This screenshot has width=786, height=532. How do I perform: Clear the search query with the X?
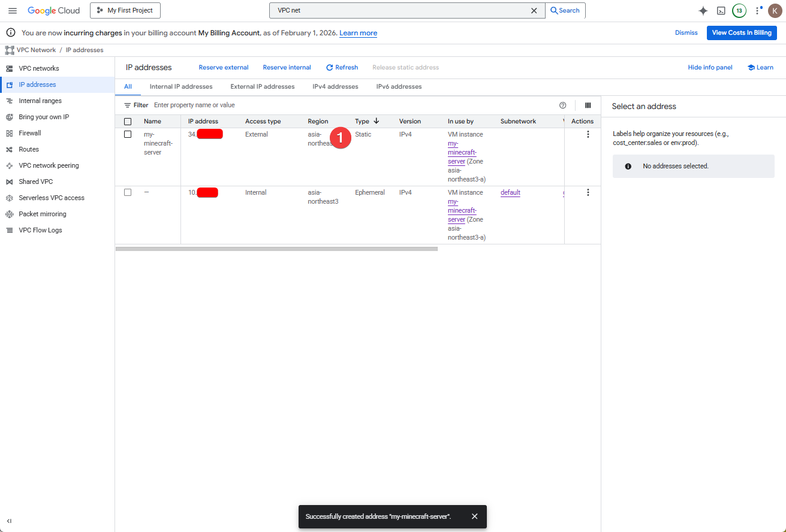534,10
